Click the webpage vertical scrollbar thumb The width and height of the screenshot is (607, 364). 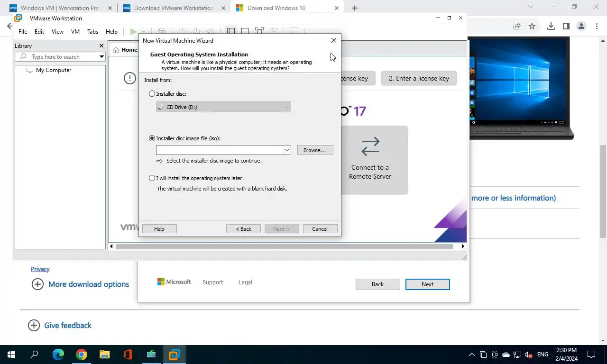[x=603, y=191]
